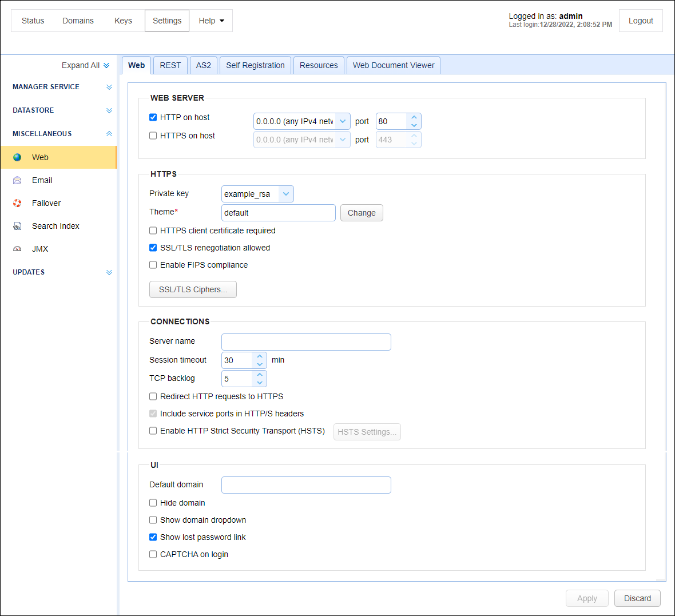This screenshot has width=675, height=616.
Task: Switch to the AS2 tab
Action: click(204, 65)
